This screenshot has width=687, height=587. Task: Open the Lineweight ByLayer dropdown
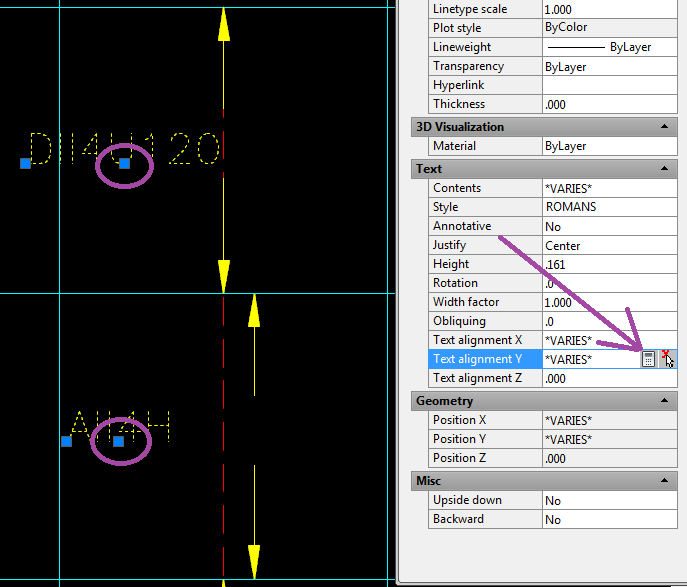[608, 47]
